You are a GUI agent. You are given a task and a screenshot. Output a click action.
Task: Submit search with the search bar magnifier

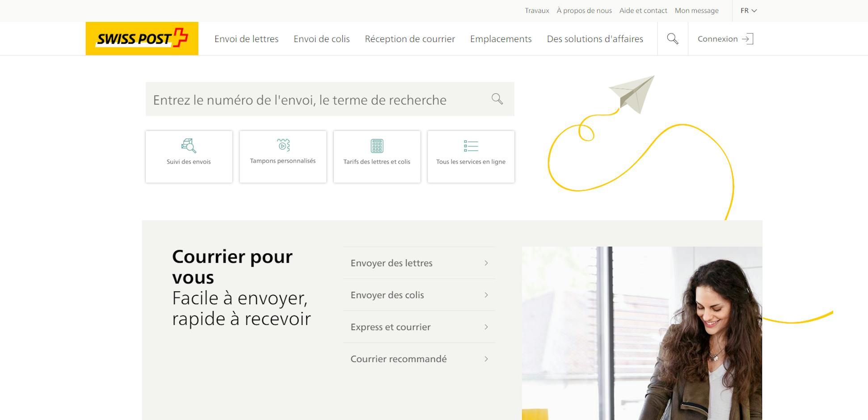click(x=497, y=99)
